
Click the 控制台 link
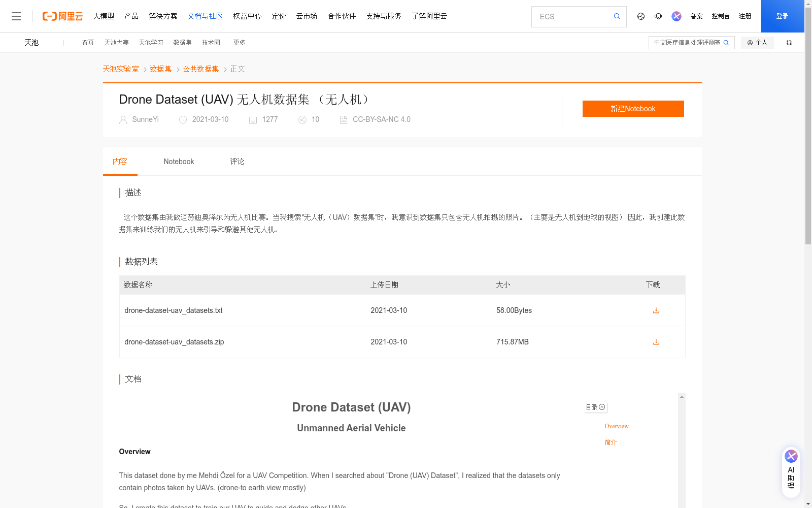[x=721, y=16]
